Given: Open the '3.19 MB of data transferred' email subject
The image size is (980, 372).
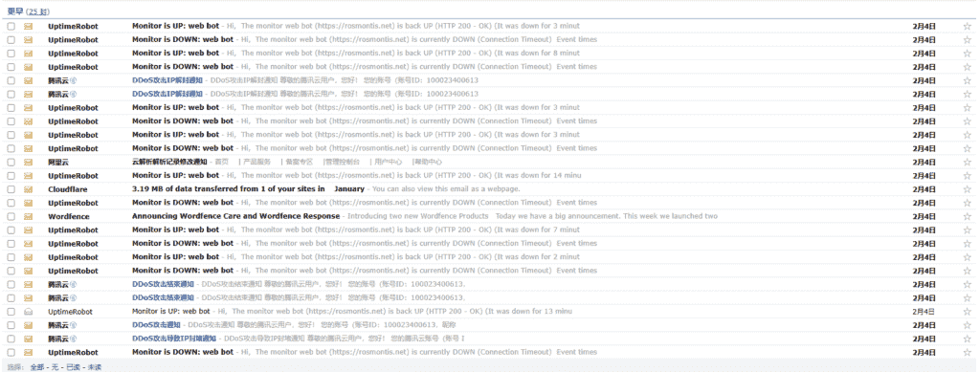Looking at the screenshot, I should click(248, 189).
